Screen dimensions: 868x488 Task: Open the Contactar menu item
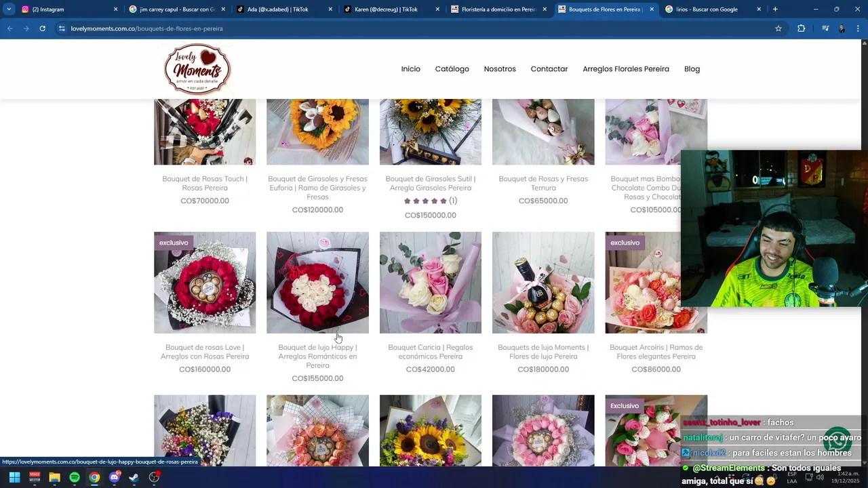(549, 69)
